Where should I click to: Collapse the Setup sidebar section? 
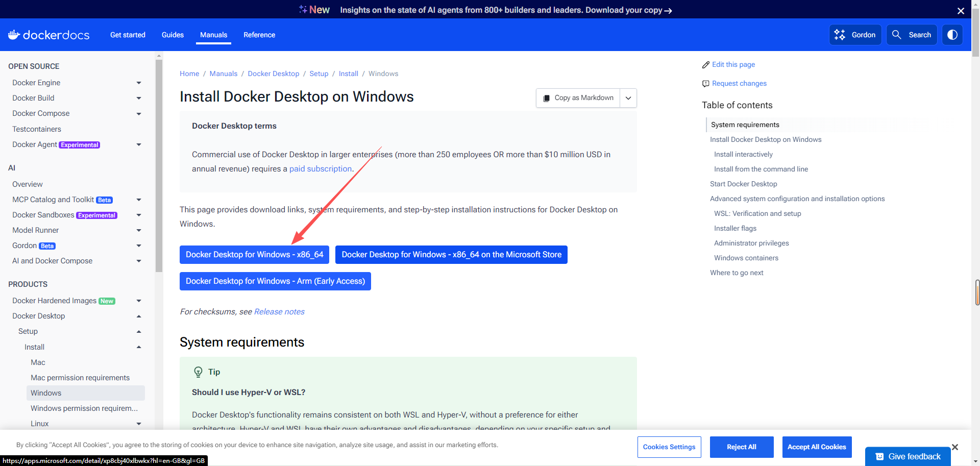click(x=139, y=331)
